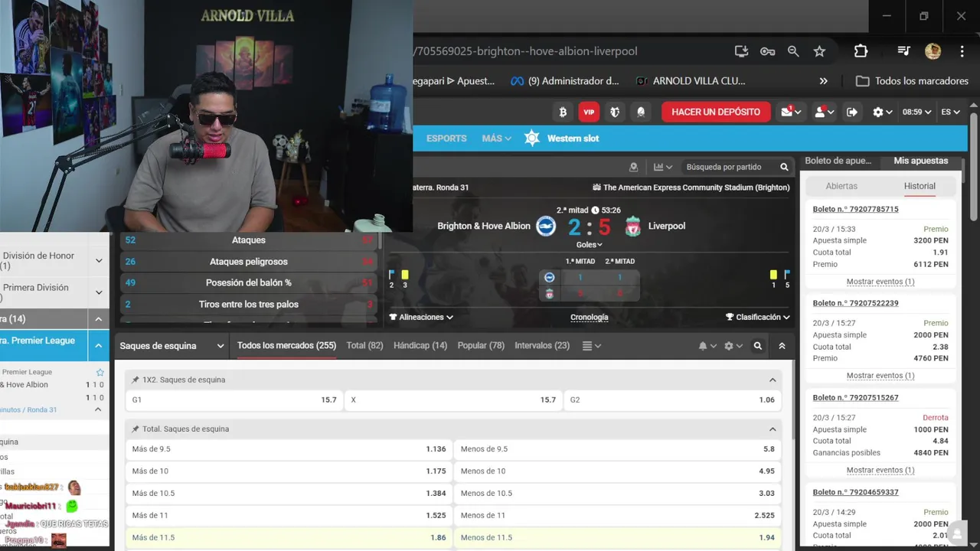Expand the MÁS menu dropdown
980x551 pixels.
[496, 139]
